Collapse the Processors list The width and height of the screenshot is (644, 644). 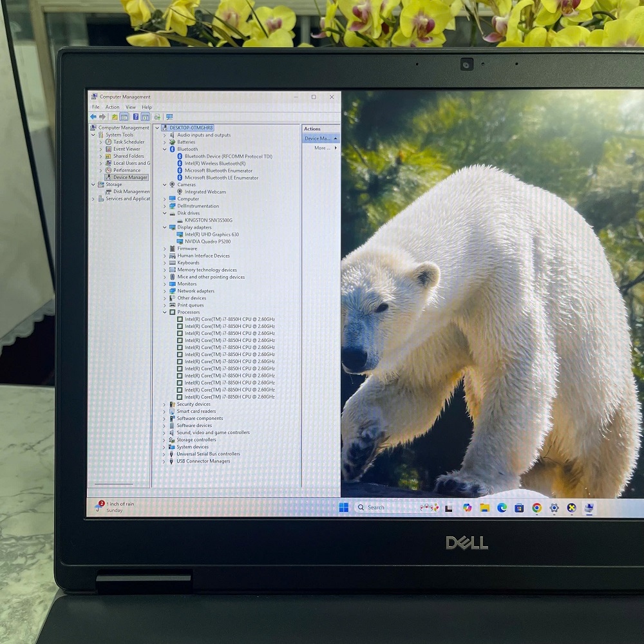click(166, 312)
